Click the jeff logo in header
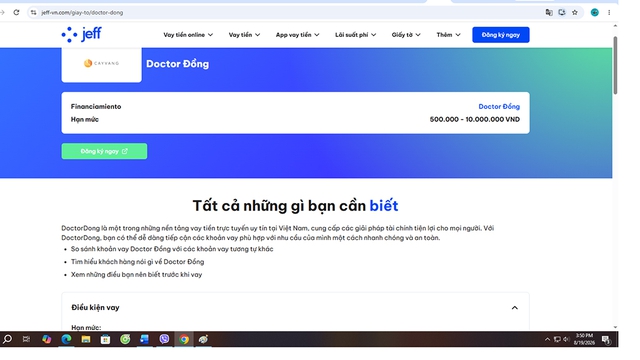Image resolution: width=640 pixels, height=360 pixels. coord(82,34)
